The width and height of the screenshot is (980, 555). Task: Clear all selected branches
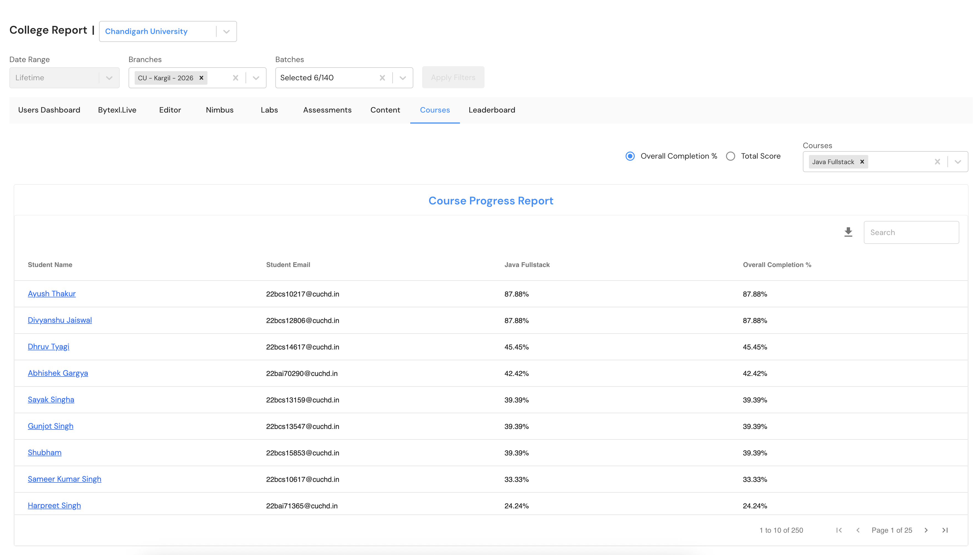[x=235, y=78]
